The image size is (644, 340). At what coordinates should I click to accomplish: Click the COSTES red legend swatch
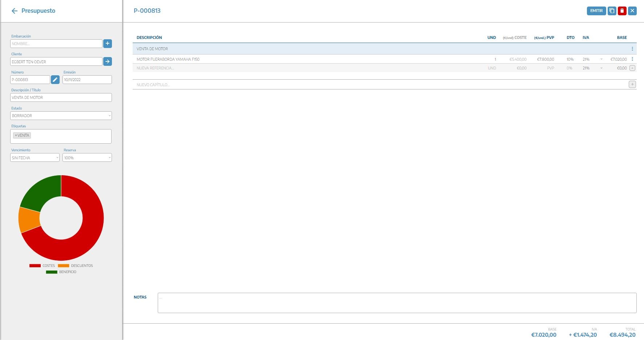pos(35,266)
